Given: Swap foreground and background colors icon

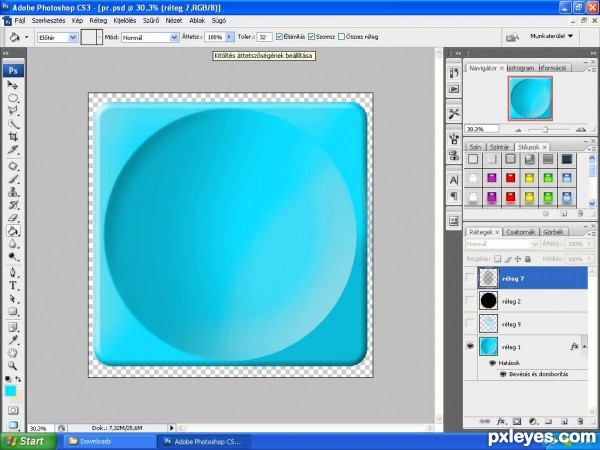Looking at the screenshot, I should click(x=18, y=379).
